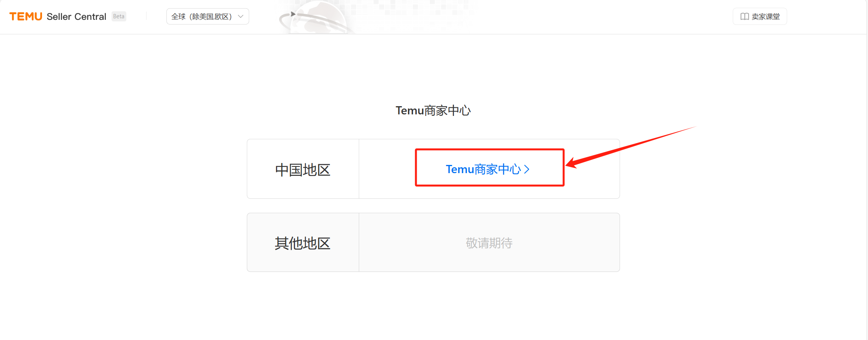
Task: Click the divider line beside the Beta badge
Action: coord(146,16)
